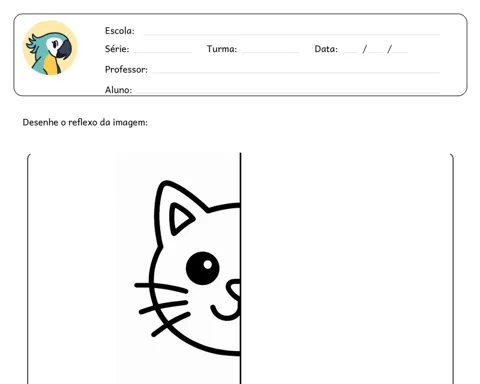480x384 pixels.
Task: Click the Escola label
Action: tap(120, 31)
